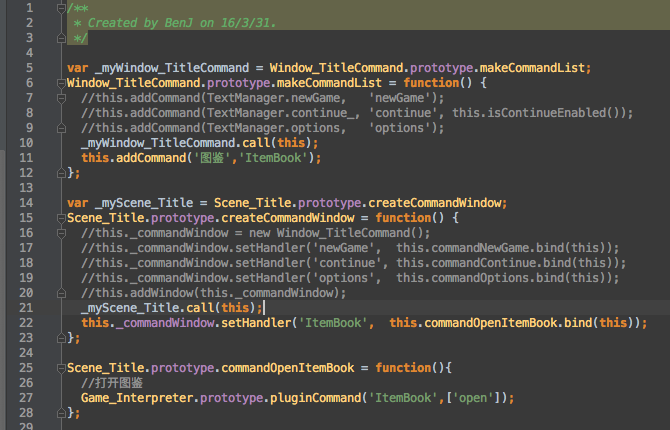Click the closing fold marker at line 28
670x430 pixels.
(x=61, y=413)
